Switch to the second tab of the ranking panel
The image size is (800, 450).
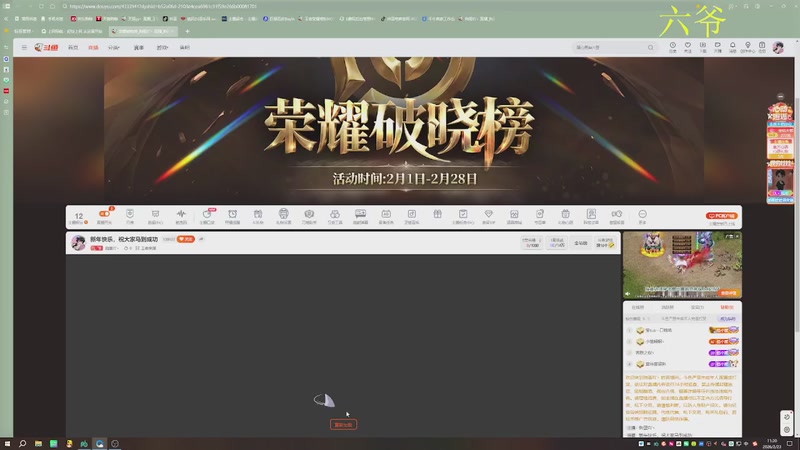pos(667,307)
